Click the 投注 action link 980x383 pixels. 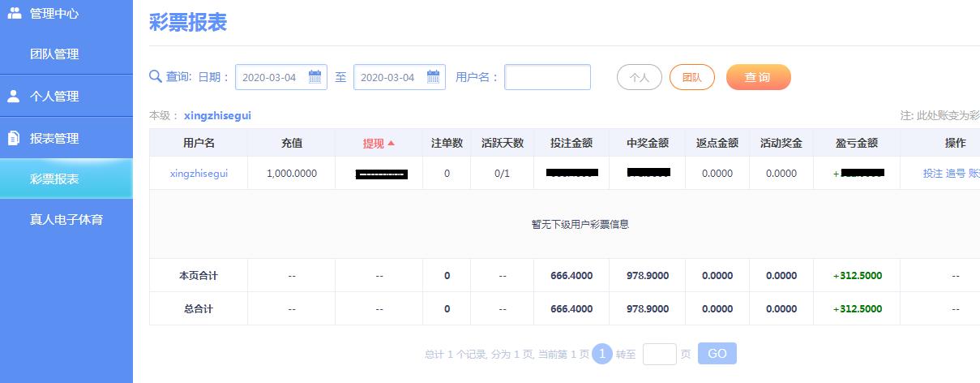932,173
